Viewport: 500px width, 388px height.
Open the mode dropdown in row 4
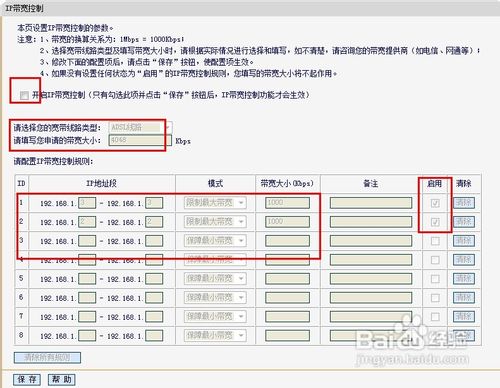coord(215,260)
